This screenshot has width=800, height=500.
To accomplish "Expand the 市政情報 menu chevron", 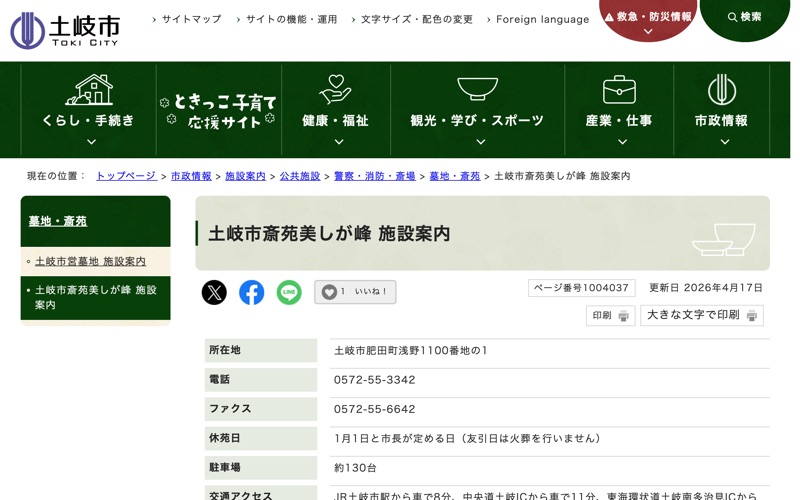I will pos(725,142).
